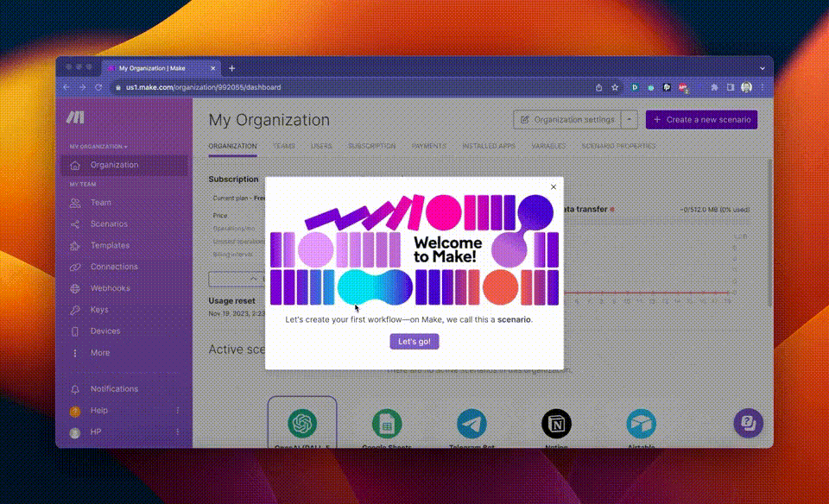
Task: Click the Usage reset label
Action: click(231, 300)
